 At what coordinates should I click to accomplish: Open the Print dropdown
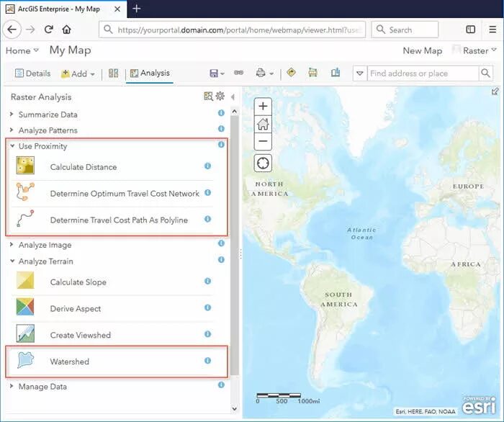click(265, 73)
